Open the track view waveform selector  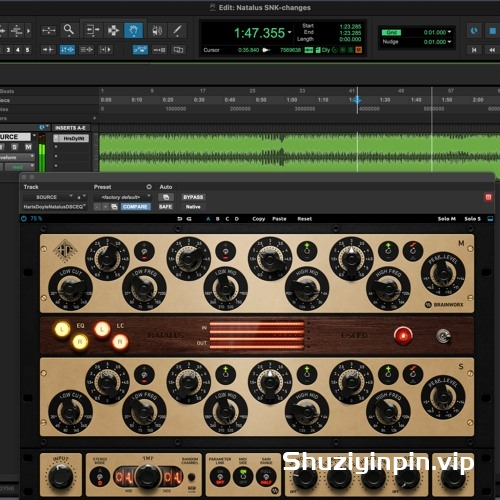coord(17,157)
